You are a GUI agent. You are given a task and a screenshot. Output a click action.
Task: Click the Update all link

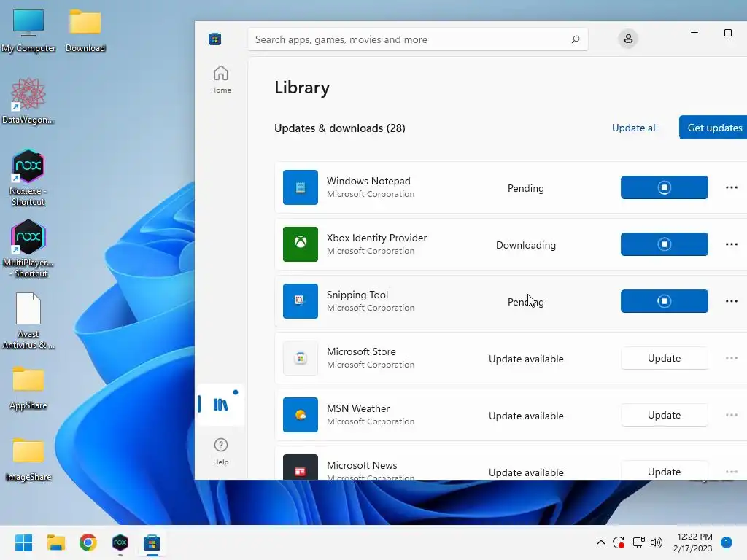coord(635,128)
